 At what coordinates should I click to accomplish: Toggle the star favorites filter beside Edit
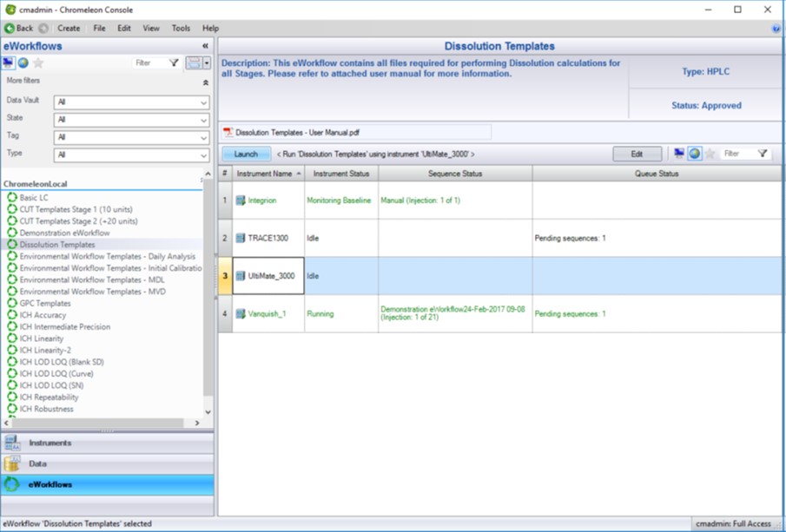pyautogui.click(x=710, y=154)
